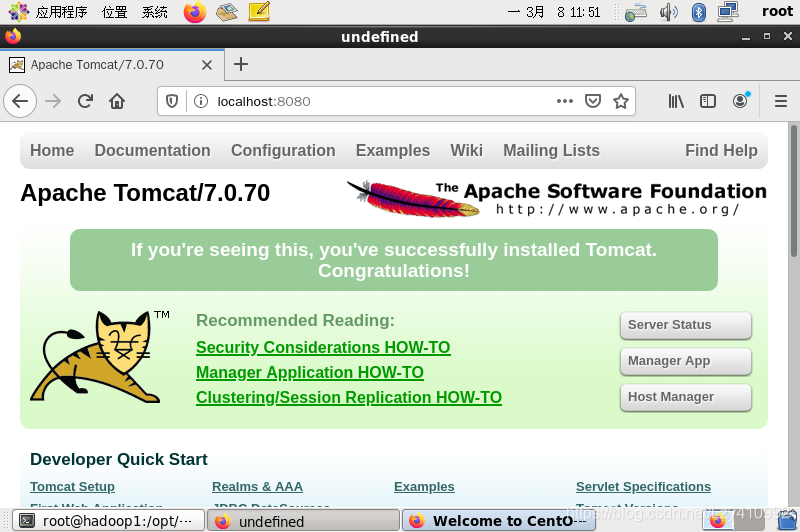The image size is (800, 532).
Task: Click the Apache Software Foundation logo
Action: coord(557,198)
